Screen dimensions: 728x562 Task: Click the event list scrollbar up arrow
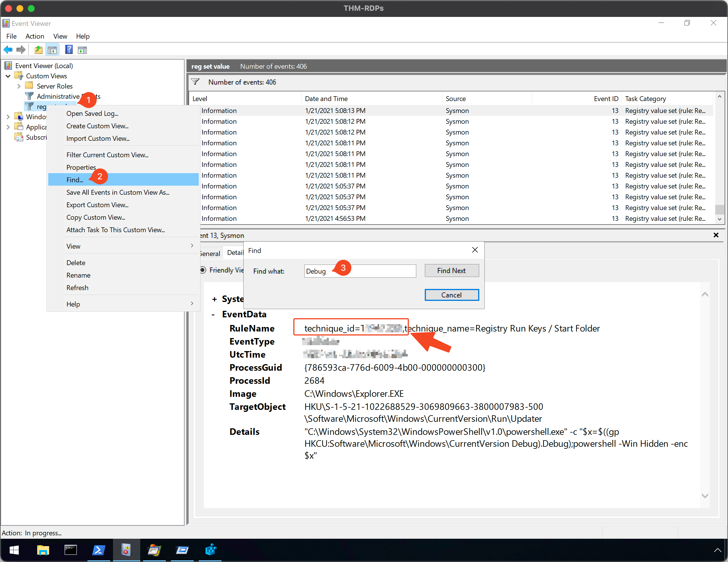click(719, 97)
